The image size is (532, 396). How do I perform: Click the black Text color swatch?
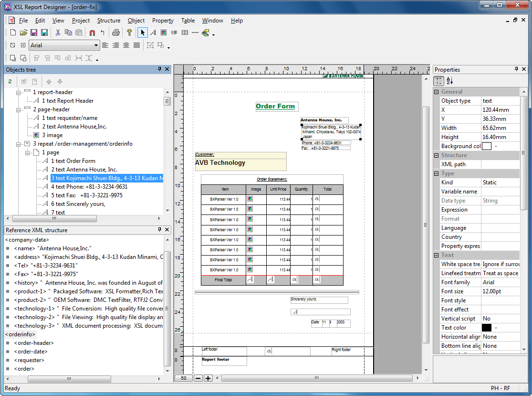pyautogui.click(x=487, y=328)
